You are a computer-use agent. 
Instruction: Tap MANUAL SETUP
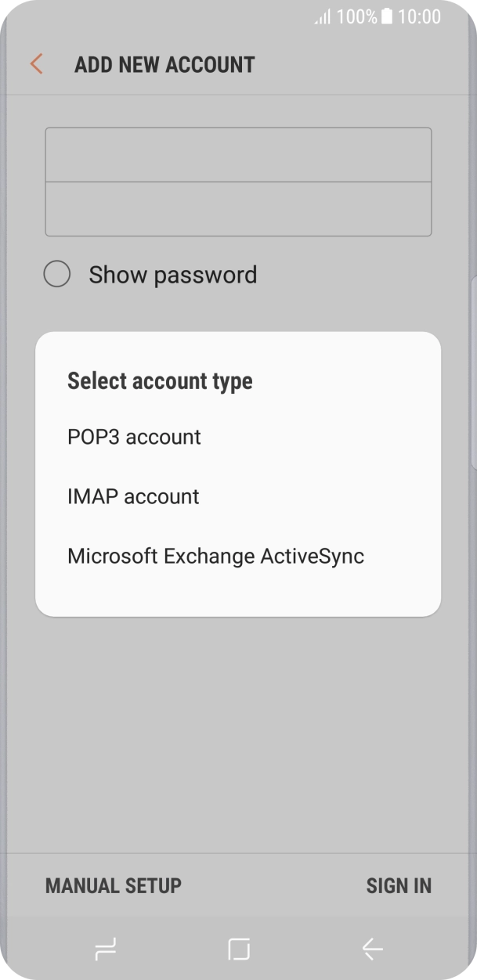point(113,885)
